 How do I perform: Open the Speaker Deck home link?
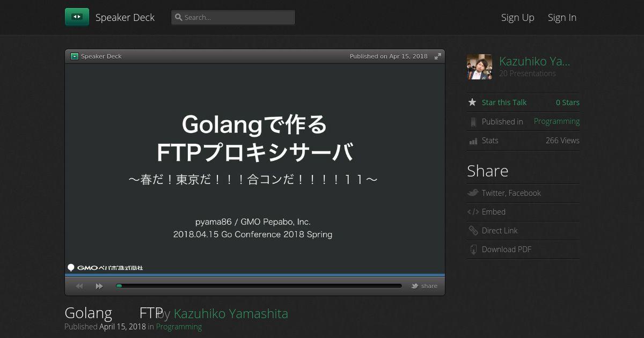[125, 17]
